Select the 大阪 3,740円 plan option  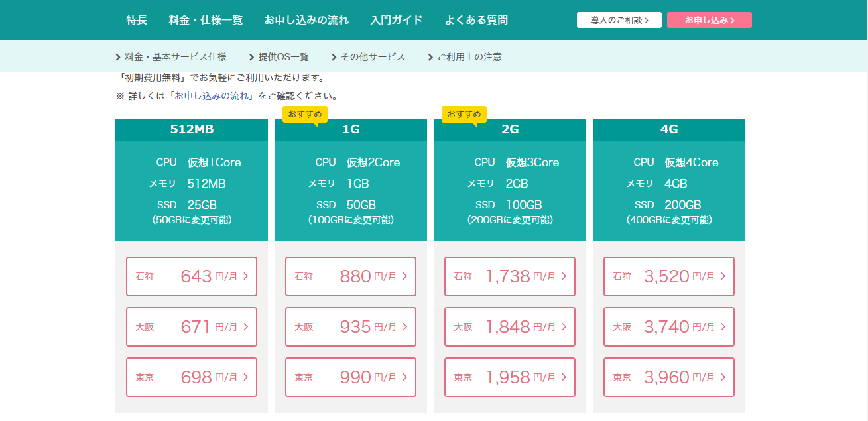[668, 327]
